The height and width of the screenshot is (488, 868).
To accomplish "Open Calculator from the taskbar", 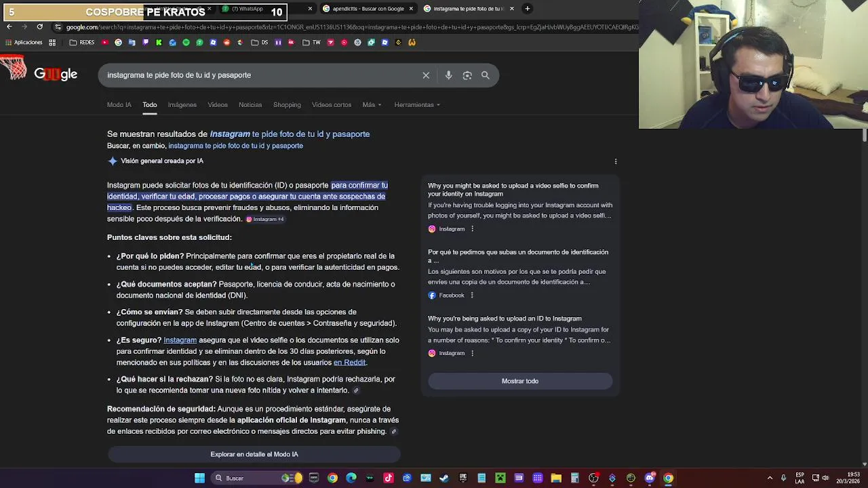I will tap(575, 478).
